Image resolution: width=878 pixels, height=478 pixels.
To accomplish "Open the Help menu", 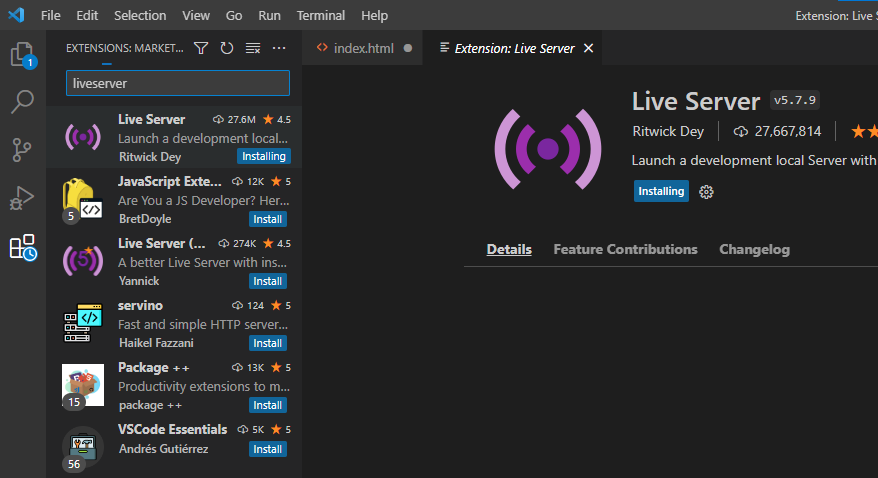I will [375, 16].
